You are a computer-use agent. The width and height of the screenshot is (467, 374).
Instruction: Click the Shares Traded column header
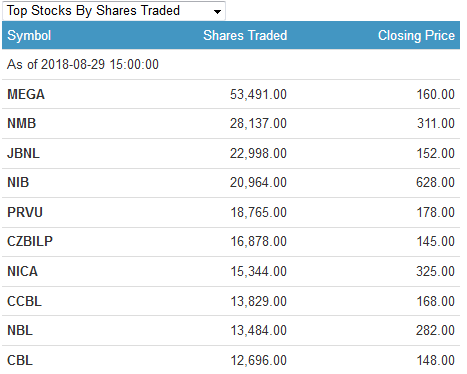click(245, 35)
